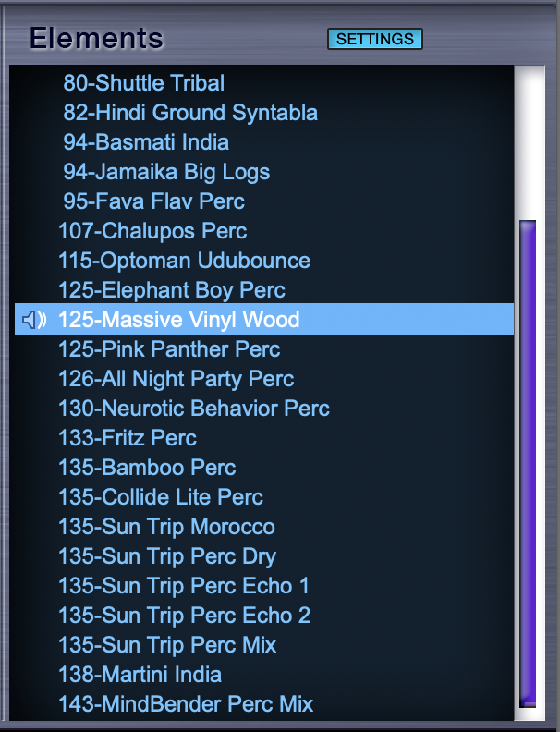Select 115-Optoman Udubounce

click(x=184, y=261)
